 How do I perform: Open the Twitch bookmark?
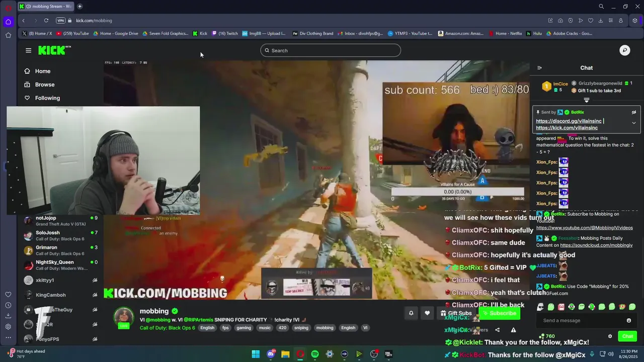[x=225, y=34]
